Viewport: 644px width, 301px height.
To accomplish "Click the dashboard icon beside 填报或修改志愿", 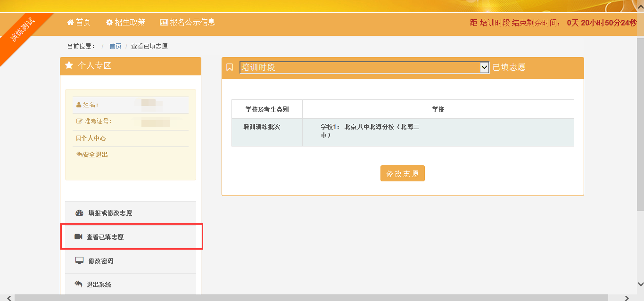I will click(x=79, y=213).
